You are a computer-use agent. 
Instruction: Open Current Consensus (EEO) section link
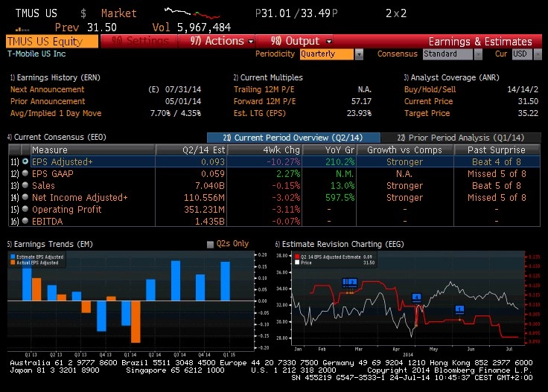57,137
